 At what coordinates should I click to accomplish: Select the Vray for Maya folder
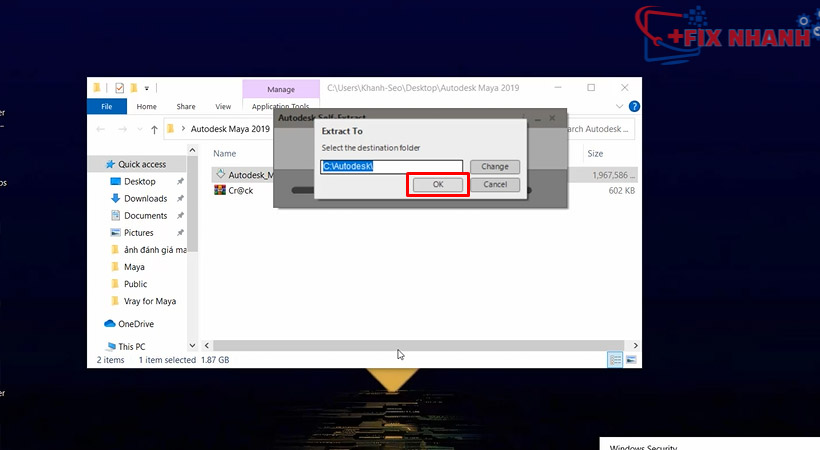tap(150, 301)
